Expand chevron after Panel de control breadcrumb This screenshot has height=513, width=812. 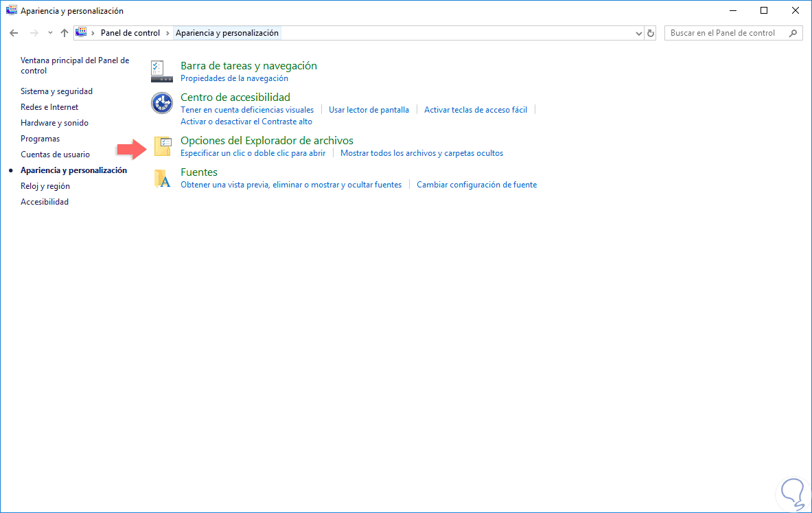167,33
